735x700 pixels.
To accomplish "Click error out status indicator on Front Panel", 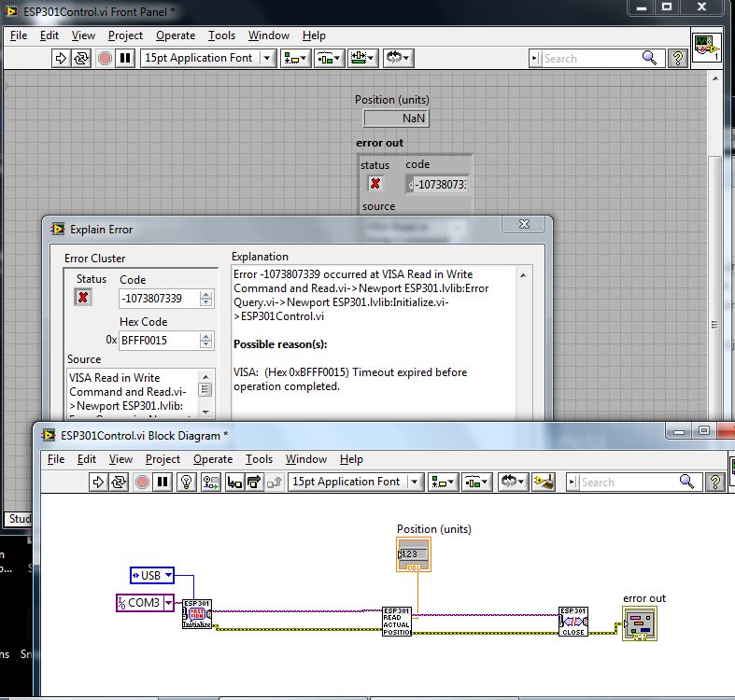I will pos(375,184).
